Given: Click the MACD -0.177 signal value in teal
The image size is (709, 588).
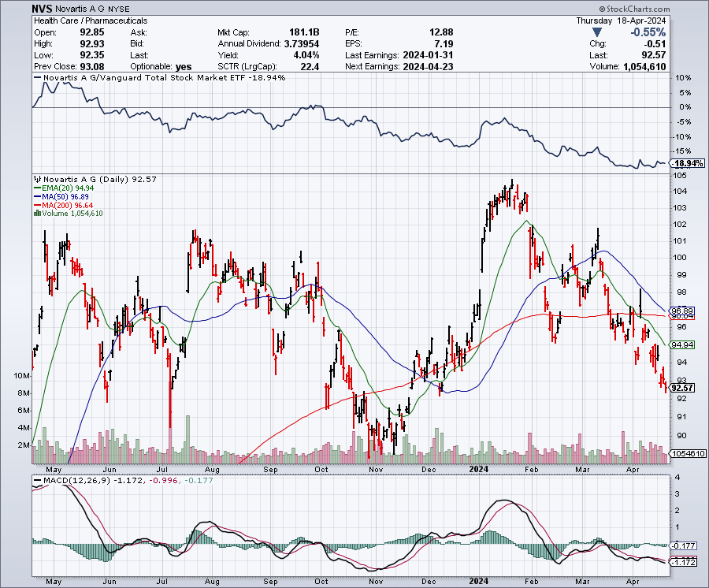Looking at the screenshot, I should pyautogui.click(x=199, y=481).
